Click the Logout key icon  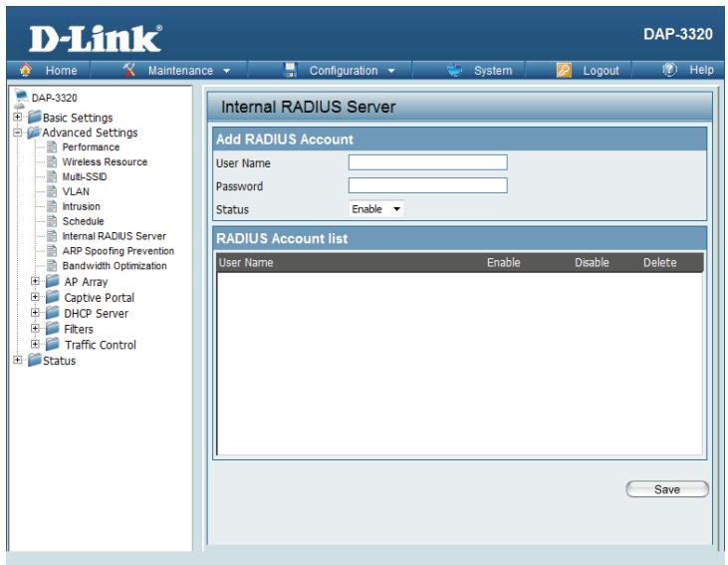[x=564, y=70]
